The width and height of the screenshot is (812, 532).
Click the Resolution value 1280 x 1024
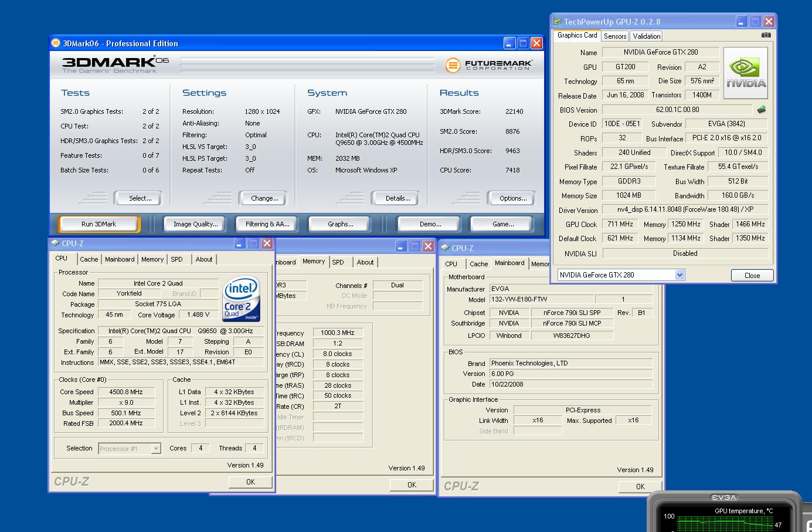coord(262,111)
